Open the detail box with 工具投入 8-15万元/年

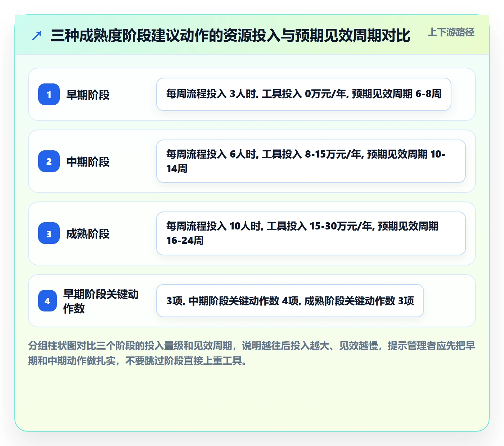click(x=311, y=161)
